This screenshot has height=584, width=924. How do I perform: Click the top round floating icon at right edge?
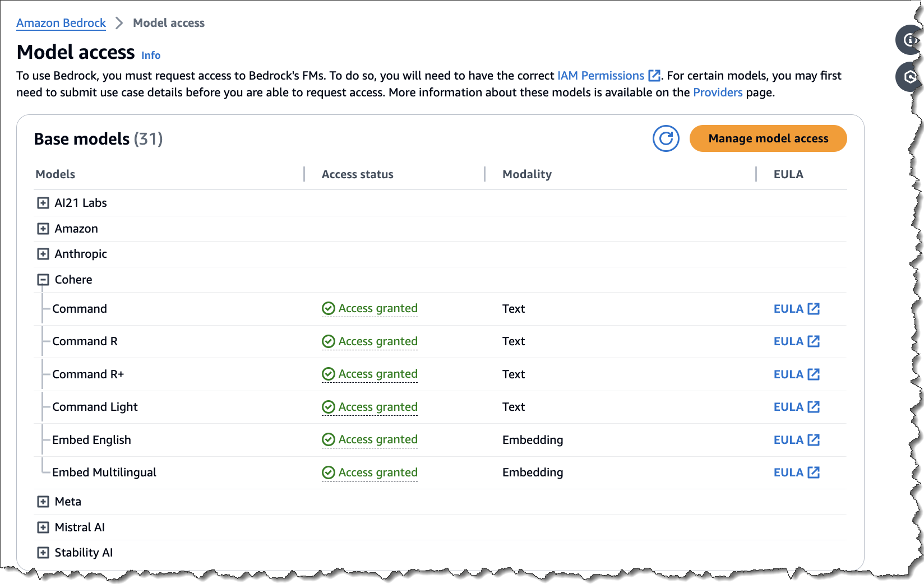click(910, 40)
